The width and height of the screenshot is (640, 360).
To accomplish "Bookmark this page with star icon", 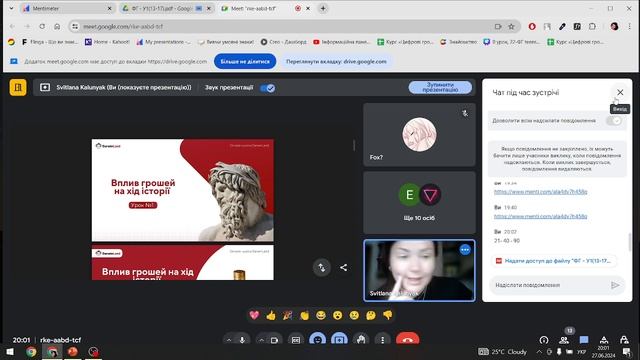I will click(511, 27).
